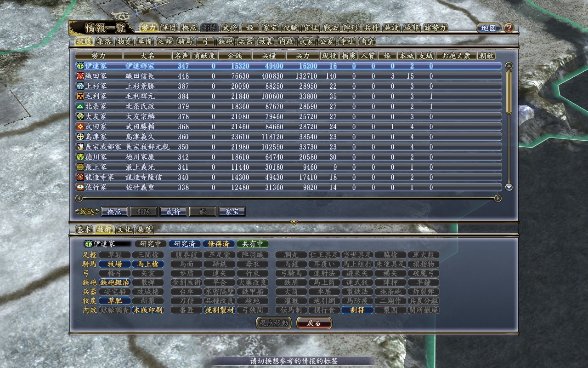588x368 pixels.
Task: Click the 伊達家 clan crest icon
Action: 80,66
